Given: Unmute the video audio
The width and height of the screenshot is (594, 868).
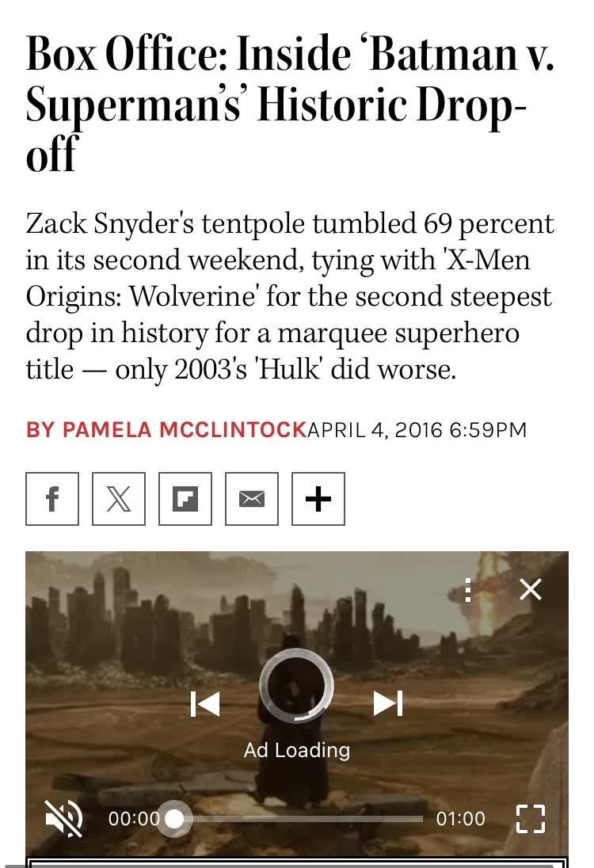Looking at the screenshot, I should [63, 818].
